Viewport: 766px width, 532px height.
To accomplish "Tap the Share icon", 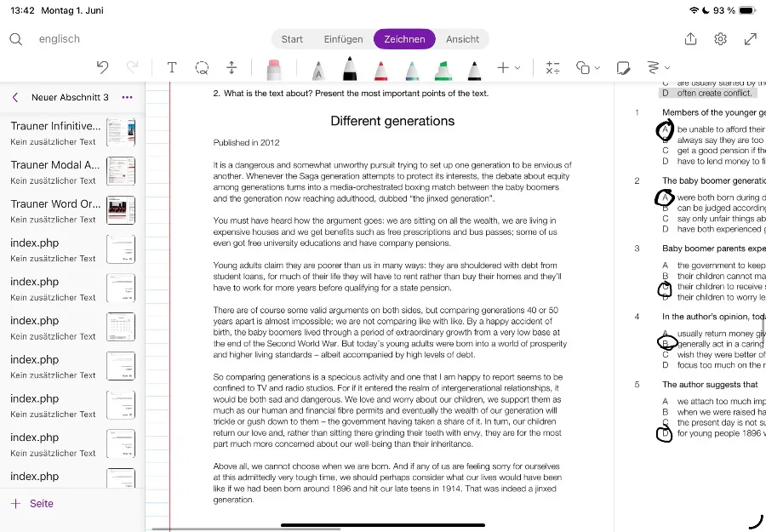I will coord(691,38).
